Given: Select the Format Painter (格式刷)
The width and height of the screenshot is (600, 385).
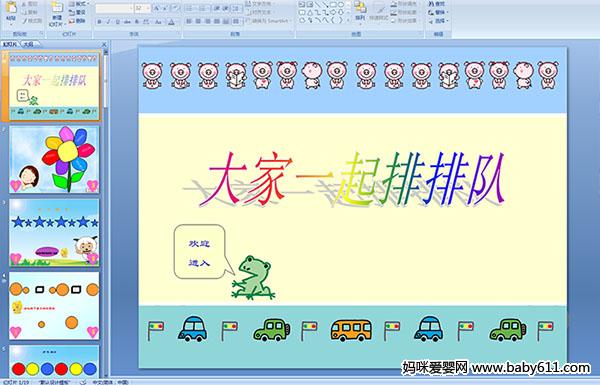Looking at the screenshot, I should [x=32, y=21].
